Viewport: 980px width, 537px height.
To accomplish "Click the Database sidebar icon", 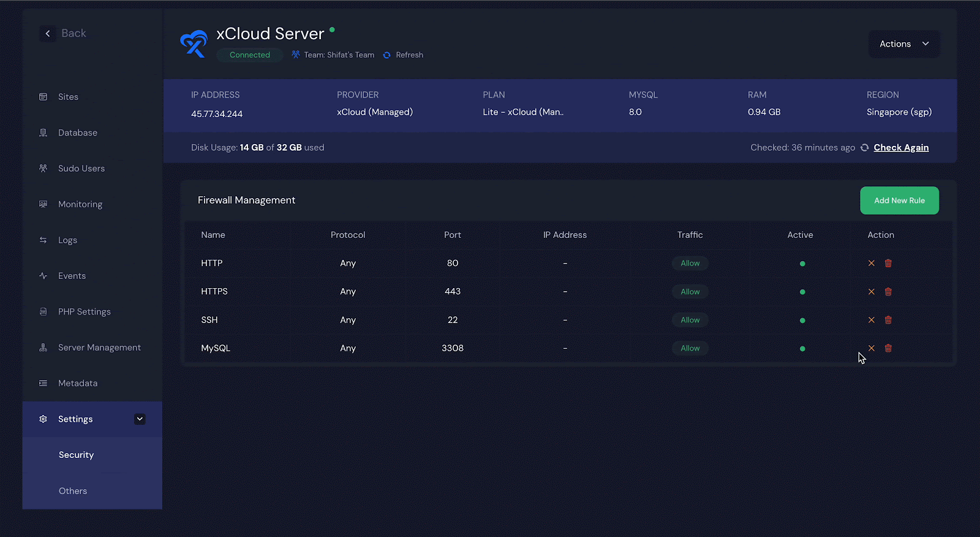I will 43,132.
